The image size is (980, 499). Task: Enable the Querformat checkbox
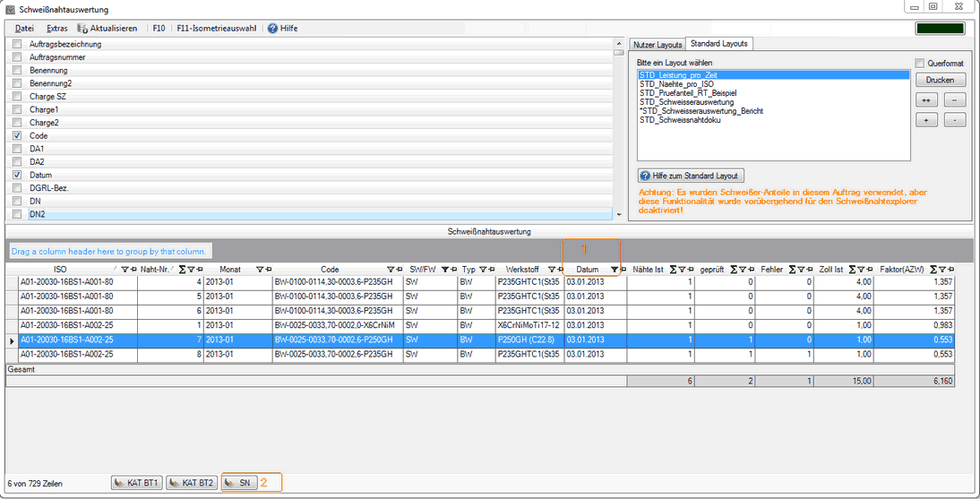pos(919,64)
